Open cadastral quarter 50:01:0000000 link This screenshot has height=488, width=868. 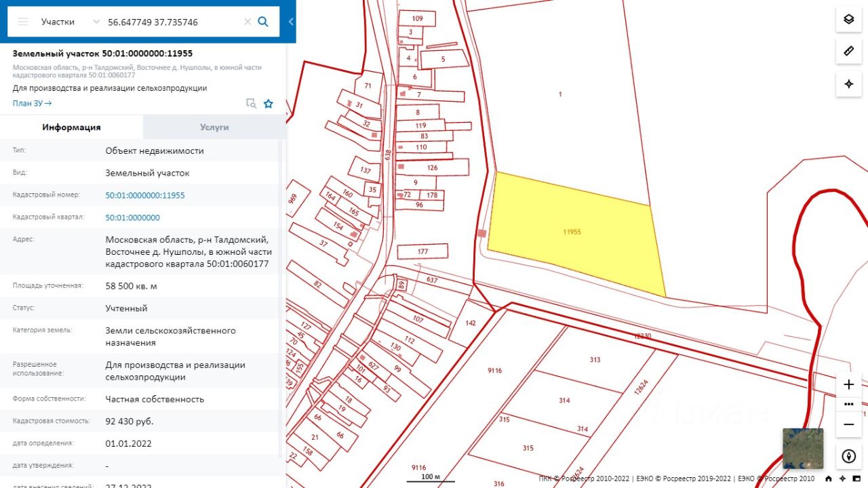133,218
